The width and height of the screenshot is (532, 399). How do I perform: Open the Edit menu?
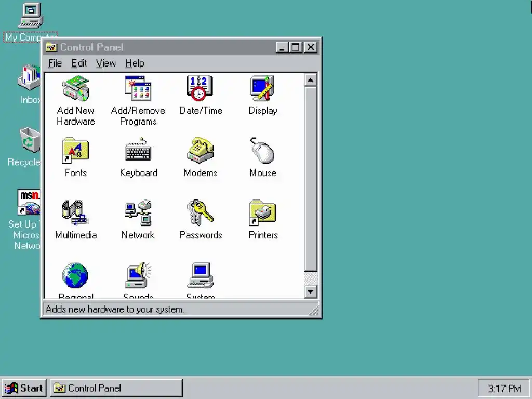79,63
